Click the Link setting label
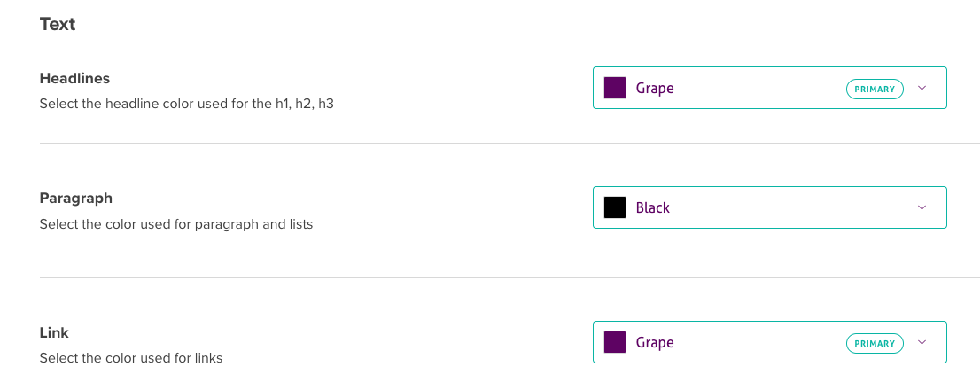This screenshot has width=980, height=390. click(54, 333)
